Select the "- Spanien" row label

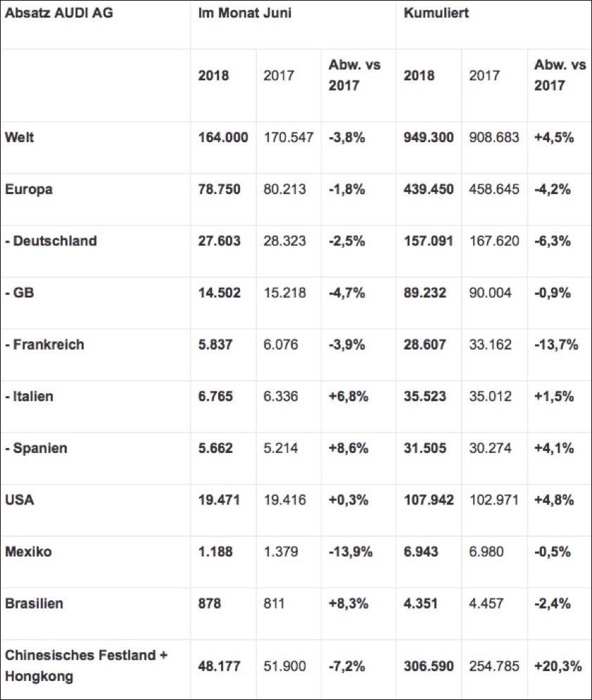tap(36, 448)
